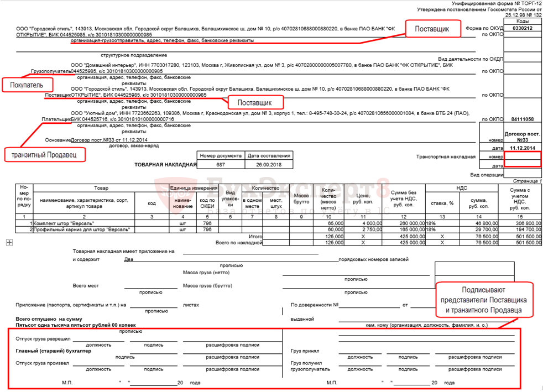Click "125,000" in Всего по накладной row
This screenshot has height=392, width=543.
pos(328,242)
